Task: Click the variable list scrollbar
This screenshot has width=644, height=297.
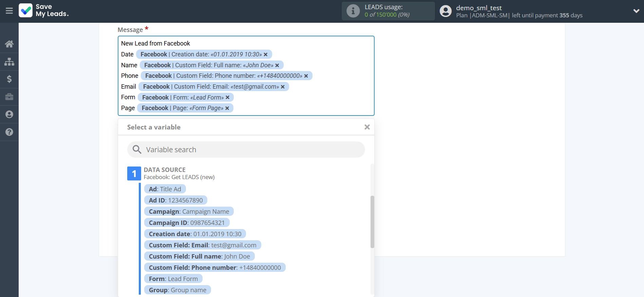Action: pyautogui.click(x=372, y=222)
